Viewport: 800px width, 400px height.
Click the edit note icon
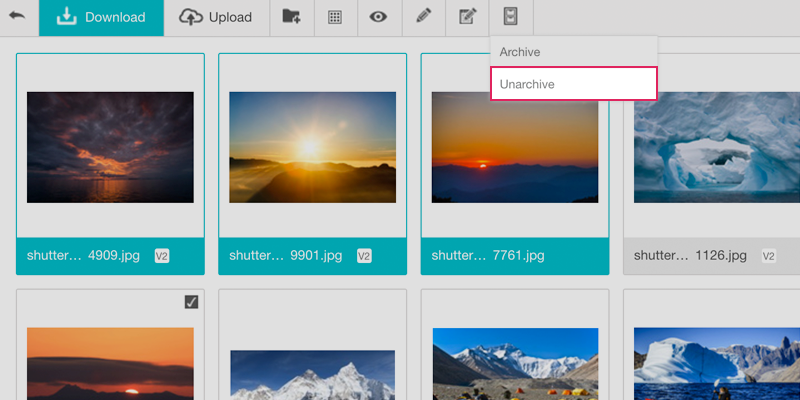point(467,16)
